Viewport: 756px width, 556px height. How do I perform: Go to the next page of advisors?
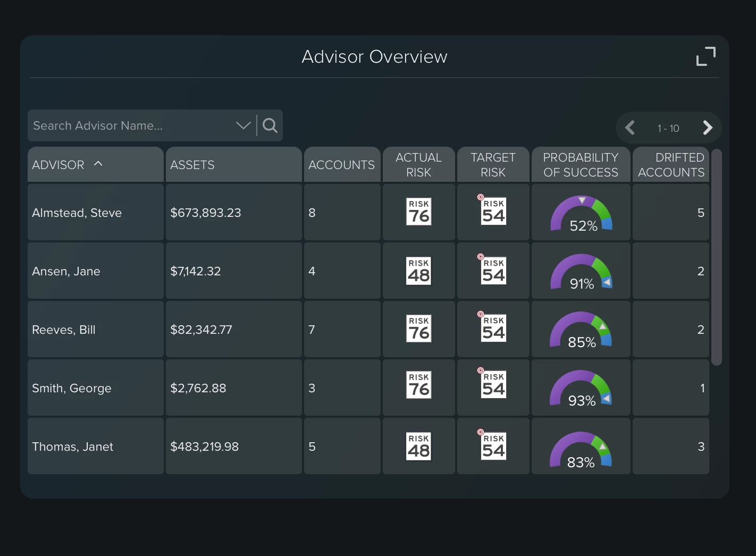click(x=707, y=128)
